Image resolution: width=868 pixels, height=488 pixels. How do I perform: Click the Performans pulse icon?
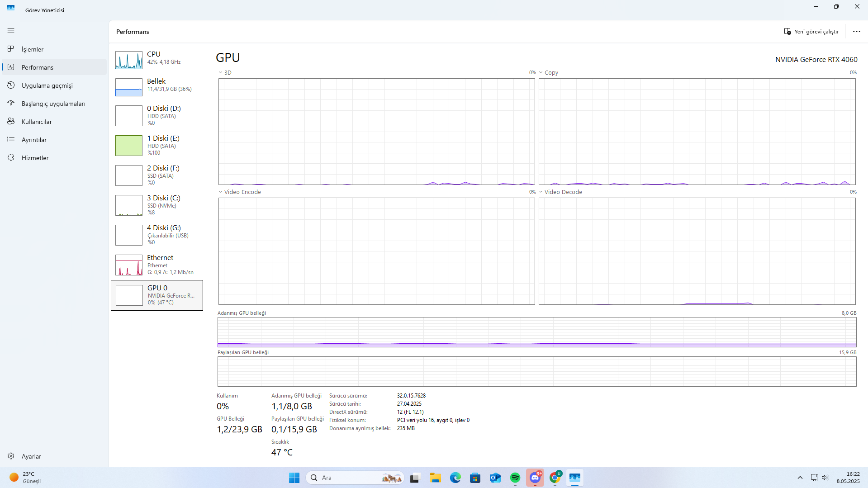click(11, 67)
